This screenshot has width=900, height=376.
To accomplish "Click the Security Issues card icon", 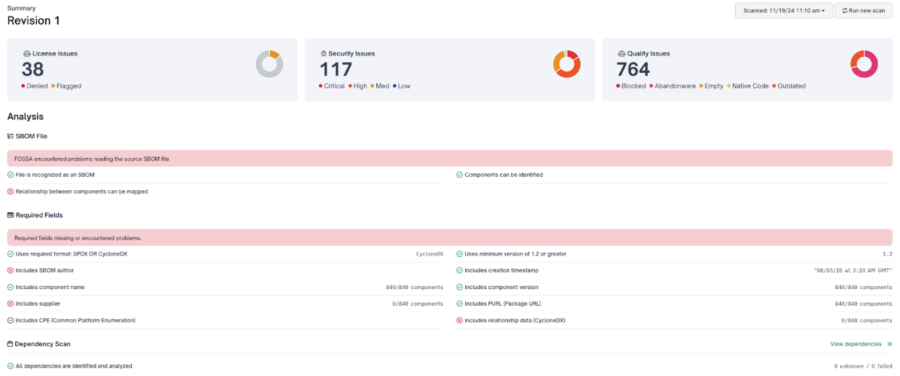I will (x=323, y=53).
